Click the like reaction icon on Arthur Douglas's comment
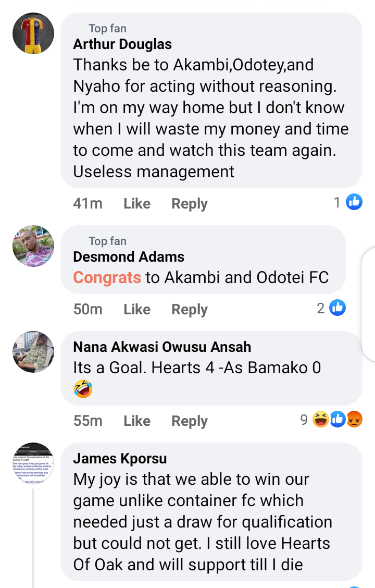 [x=354, y=202]
